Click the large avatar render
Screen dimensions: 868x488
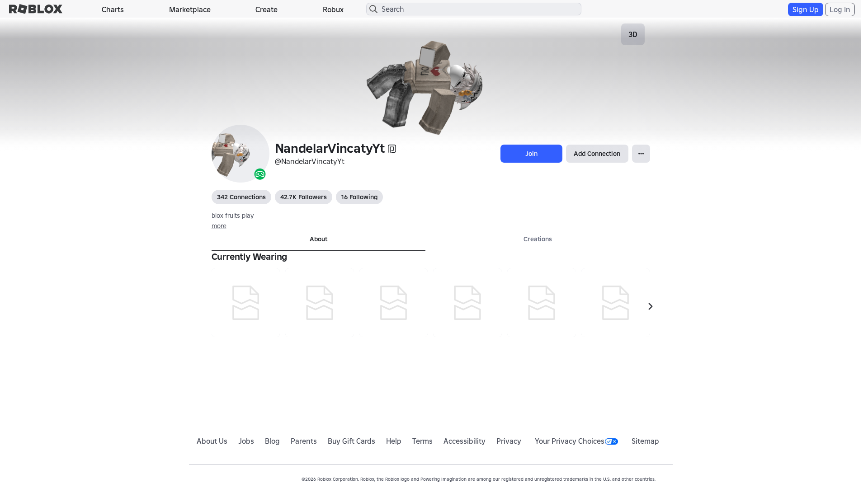pyautogui.click(x=424, y=87)
